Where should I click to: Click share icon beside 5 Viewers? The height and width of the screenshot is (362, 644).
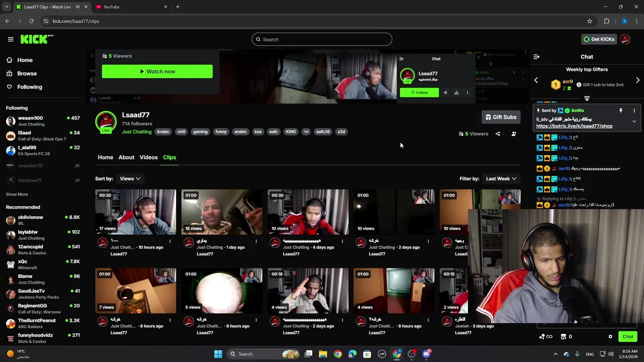pos(498,134)
